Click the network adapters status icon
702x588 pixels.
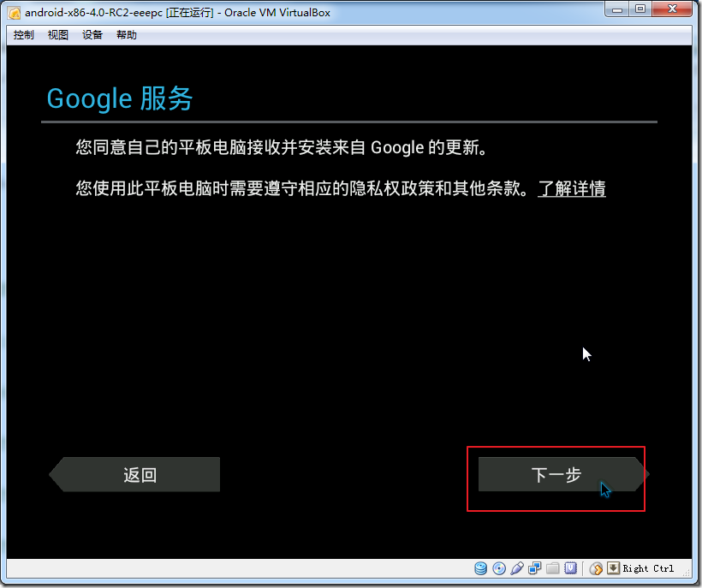(x=534, y=568)
